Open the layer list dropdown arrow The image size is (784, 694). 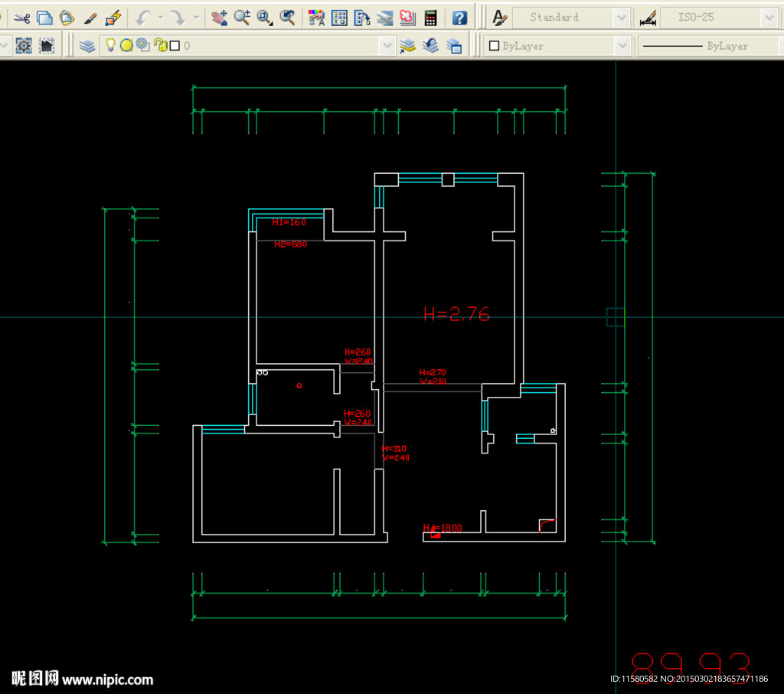387,46
